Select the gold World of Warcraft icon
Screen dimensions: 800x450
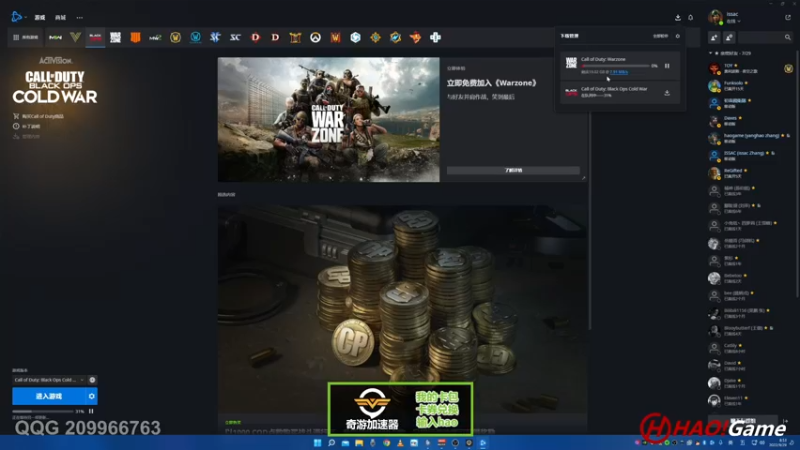click(x=176, y=37)
